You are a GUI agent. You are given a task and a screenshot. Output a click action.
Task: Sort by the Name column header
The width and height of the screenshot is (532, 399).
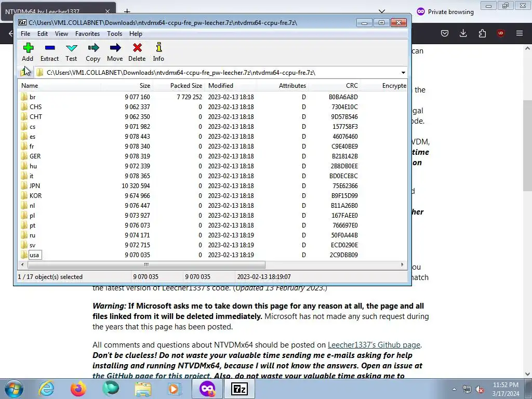pyautogui.click(x=59, y=86)
